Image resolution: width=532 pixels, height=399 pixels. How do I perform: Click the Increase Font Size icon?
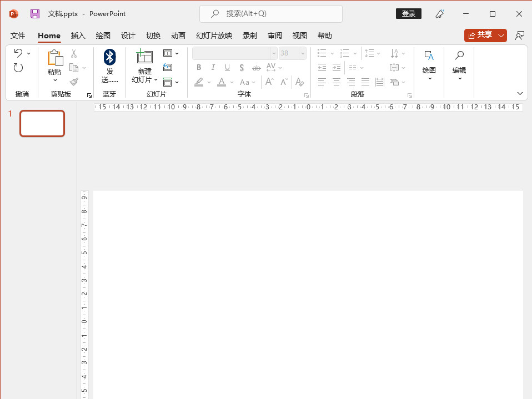tap(269, 82)
